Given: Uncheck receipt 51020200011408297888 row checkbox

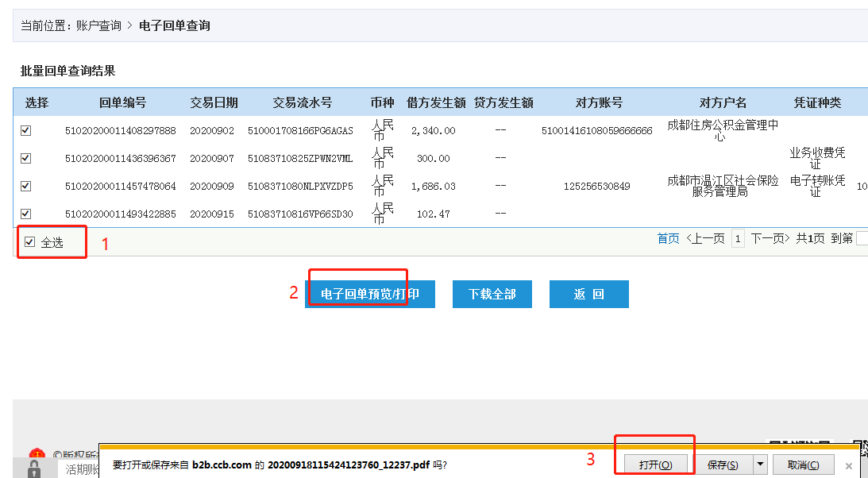Looking at the screenshot, I should point(25,130).
